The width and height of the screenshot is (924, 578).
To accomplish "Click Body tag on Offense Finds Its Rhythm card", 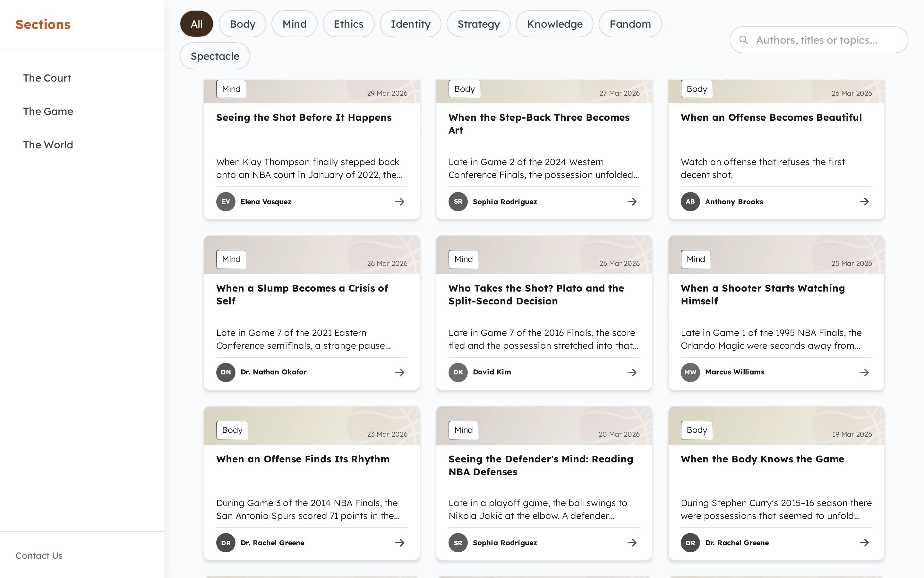I will coord(232,430).
